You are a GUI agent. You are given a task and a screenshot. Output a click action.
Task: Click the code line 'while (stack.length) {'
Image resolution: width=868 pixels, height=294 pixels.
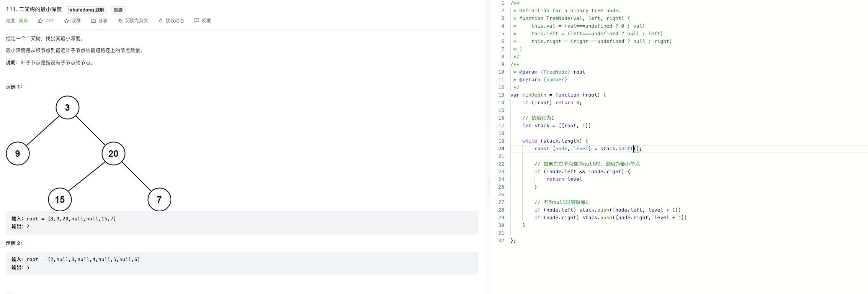pos(555,141)
